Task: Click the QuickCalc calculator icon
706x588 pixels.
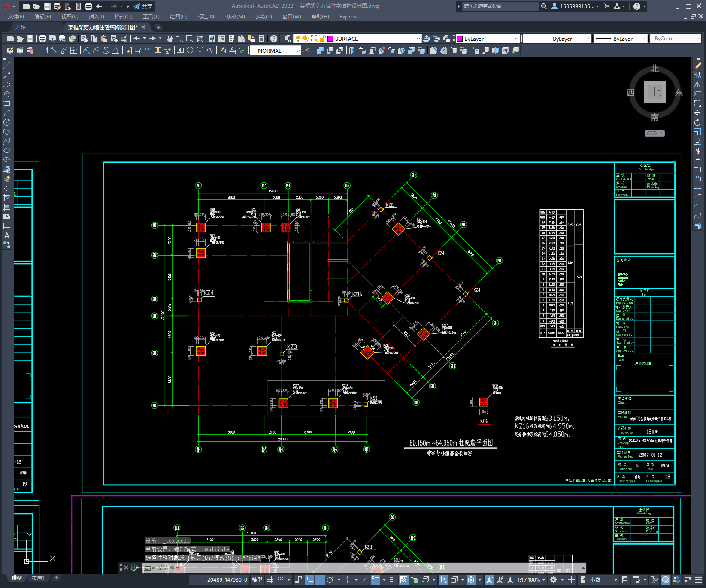Action: (261, 39)
